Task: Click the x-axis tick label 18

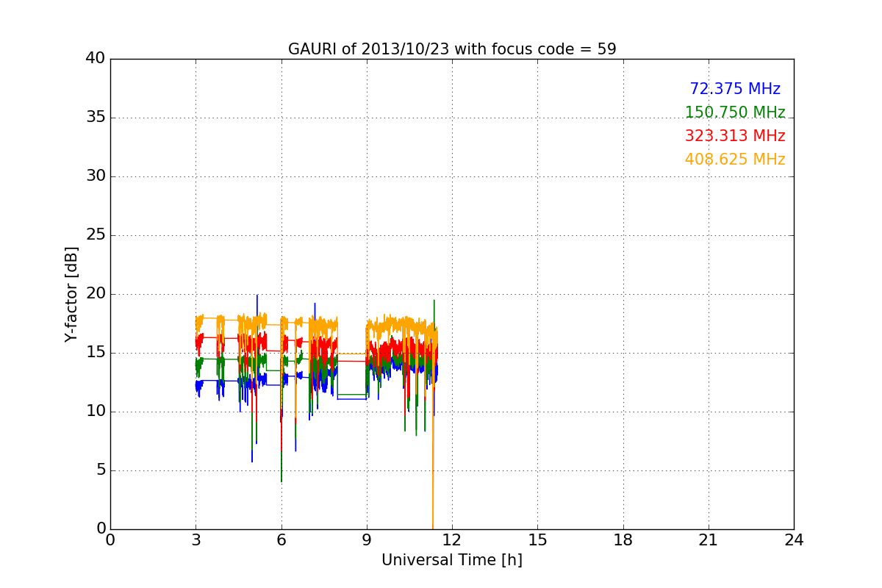Action: [x=623, y=540]
